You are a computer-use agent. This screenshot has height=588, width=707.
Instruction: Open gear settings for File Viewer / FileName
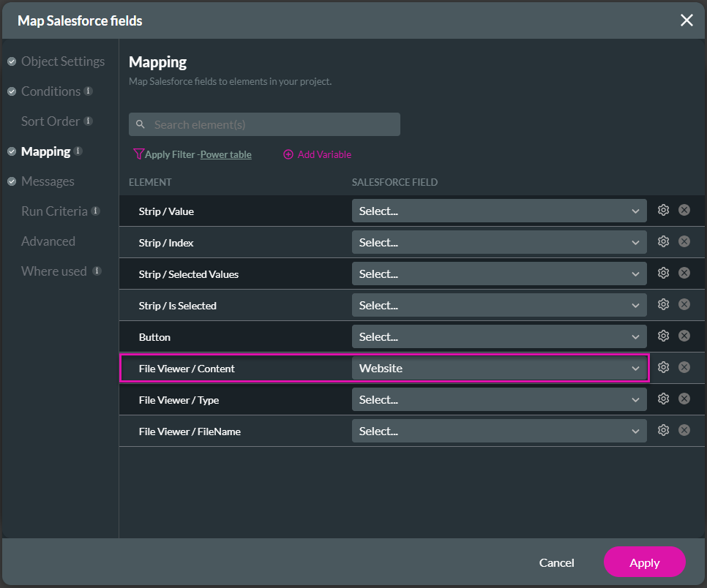tap(663, 429)
